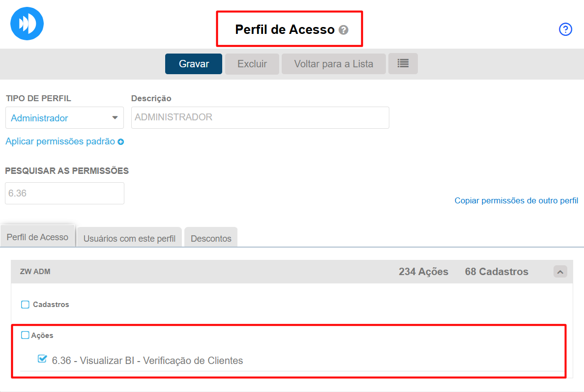Toggle the Cadastros checkbox

[x=25, y=305]
